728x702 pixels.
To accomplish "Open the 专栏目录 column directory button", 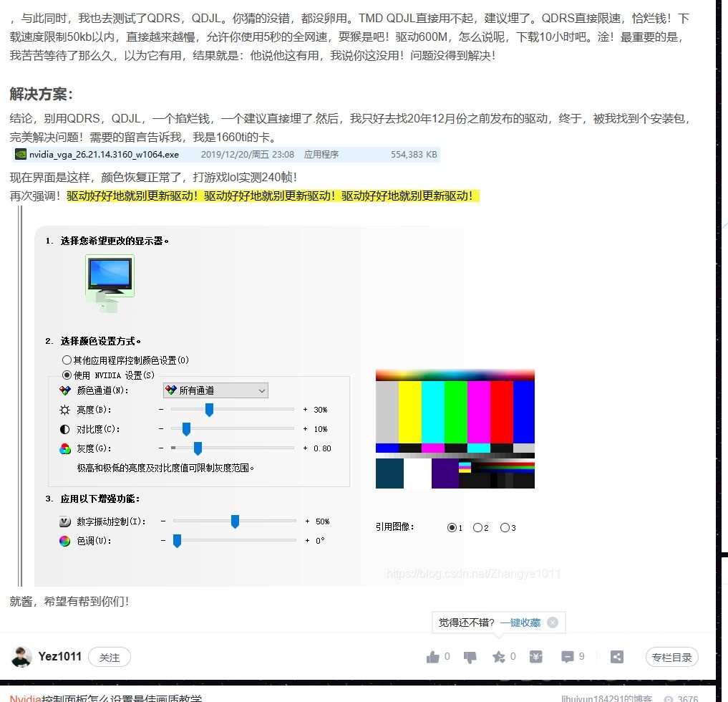I will (672, 657).
